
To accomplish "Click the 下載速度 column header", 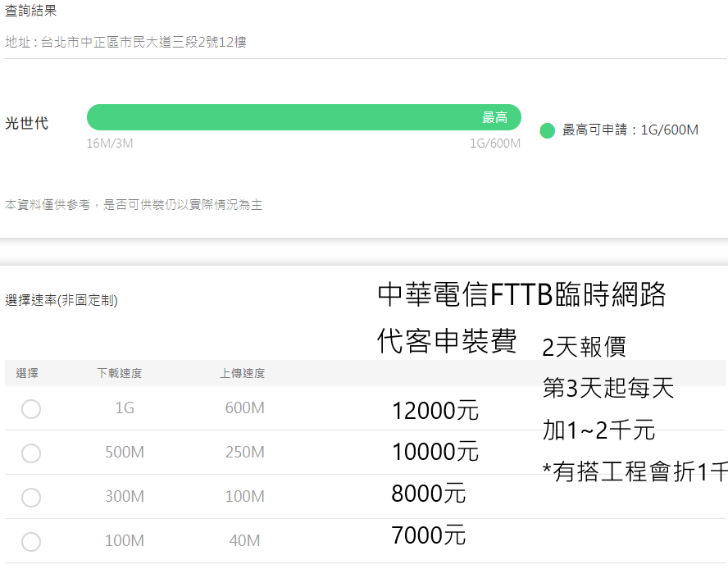I will [x=120, y=373].
